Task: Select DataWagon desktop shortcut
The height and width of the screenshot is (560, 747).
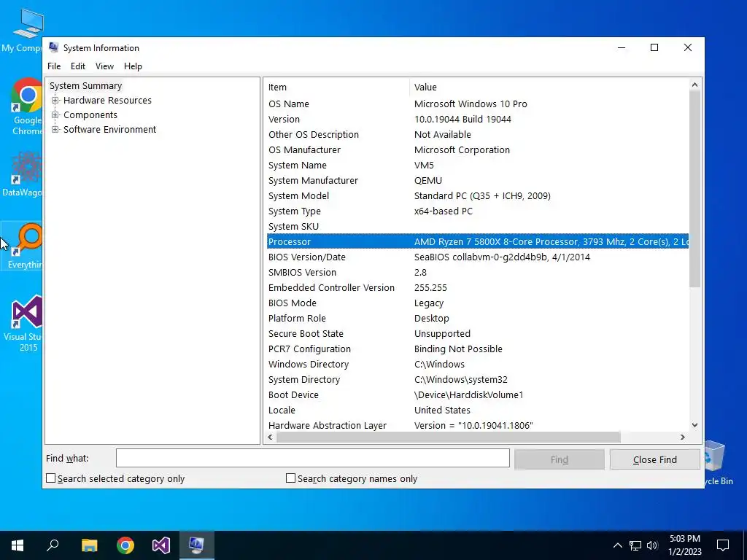Action: pyautogui.click(x=22, y=174)
